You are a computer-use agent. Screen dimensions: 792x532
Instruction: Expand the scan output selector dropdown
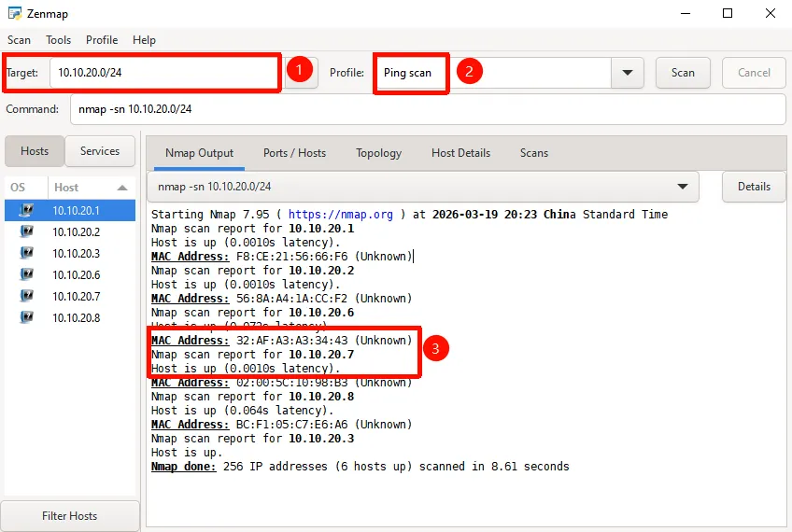point(683,187)
